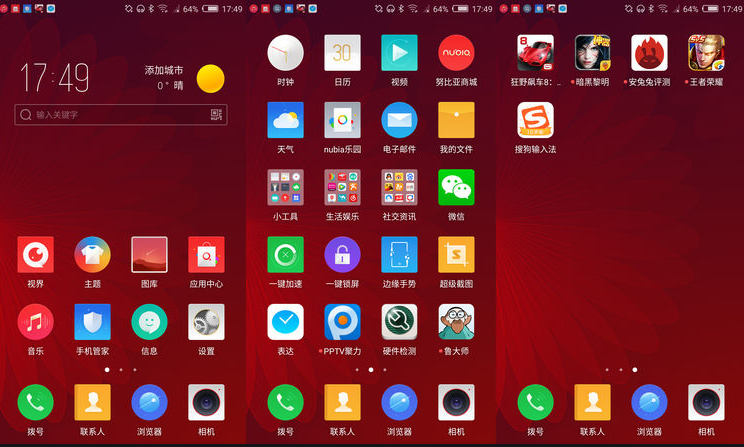The height and width of the screenshot is (447, 744).
Task: Launch 应用中心 app store
Action: click(206, 255)
